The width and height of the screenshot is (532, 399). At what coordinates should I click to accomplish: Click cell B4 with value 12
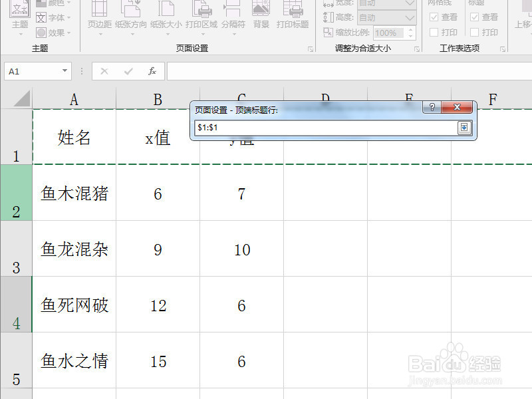point(158,305)
